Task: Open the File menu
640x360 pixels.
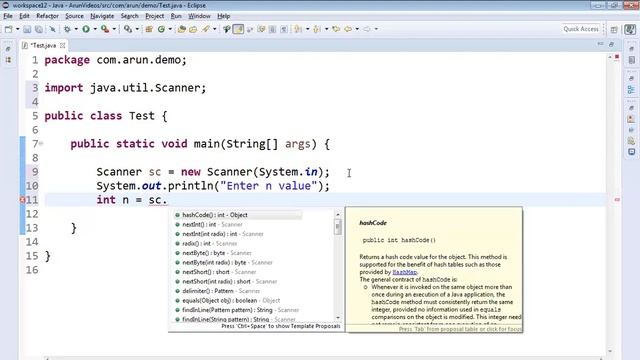Action: (x=8, y=16)
